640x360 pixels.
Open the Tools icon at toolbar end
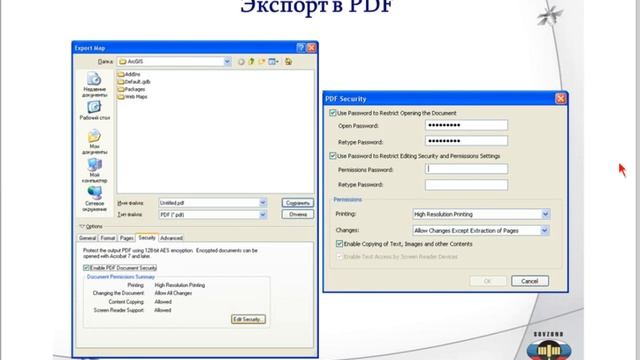point(289,62)
